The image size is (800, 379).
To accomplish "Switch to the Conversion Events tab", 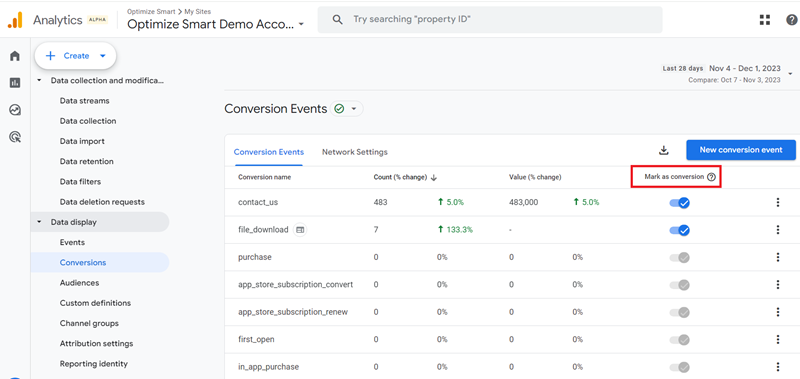I will (x=269, y=152).
